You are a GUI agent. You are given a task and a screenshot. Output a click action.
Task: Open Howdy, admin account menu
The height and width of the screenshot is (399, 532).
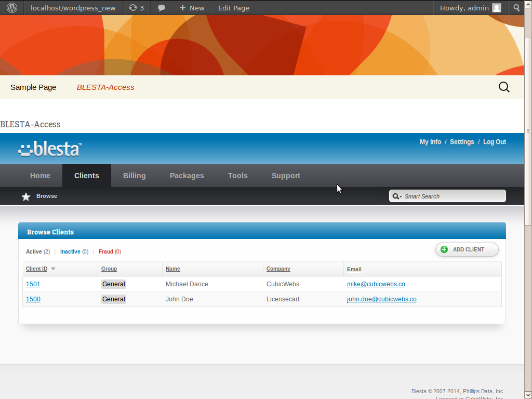coord(471,8)
